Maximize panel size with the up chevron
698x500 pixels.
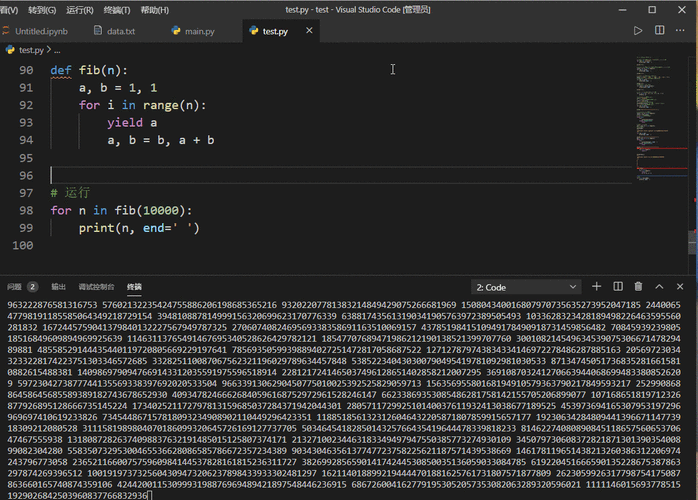[x=661, y=286]
